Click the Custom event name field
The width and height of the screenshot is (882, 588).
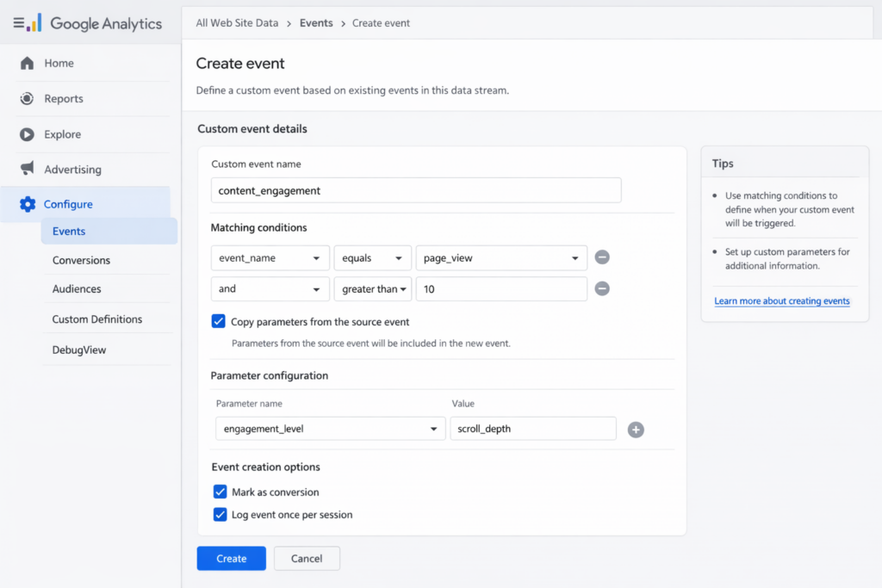coord(416,189)
